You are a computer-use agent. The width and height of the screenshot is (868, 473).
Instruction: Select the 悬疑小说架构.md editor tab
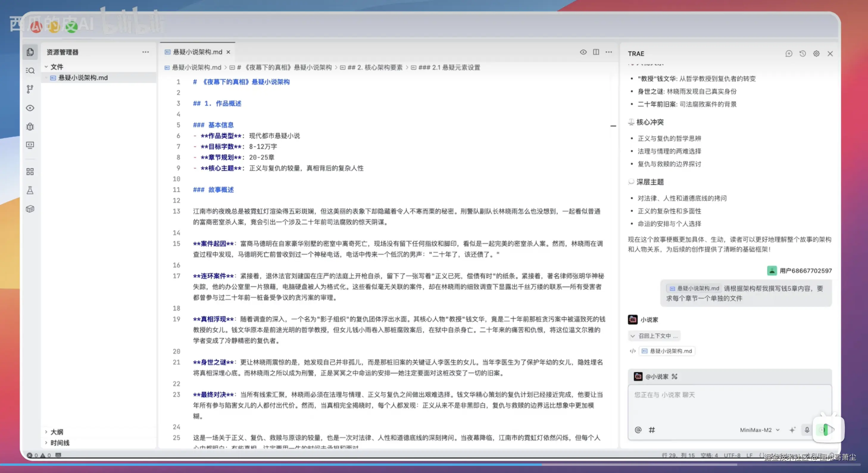[197, 52]
